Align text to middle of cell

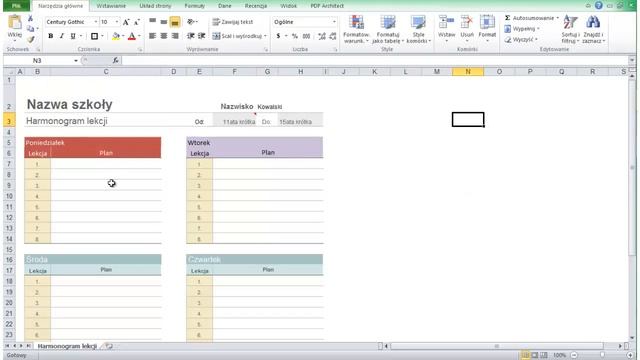tap(164, 22)
